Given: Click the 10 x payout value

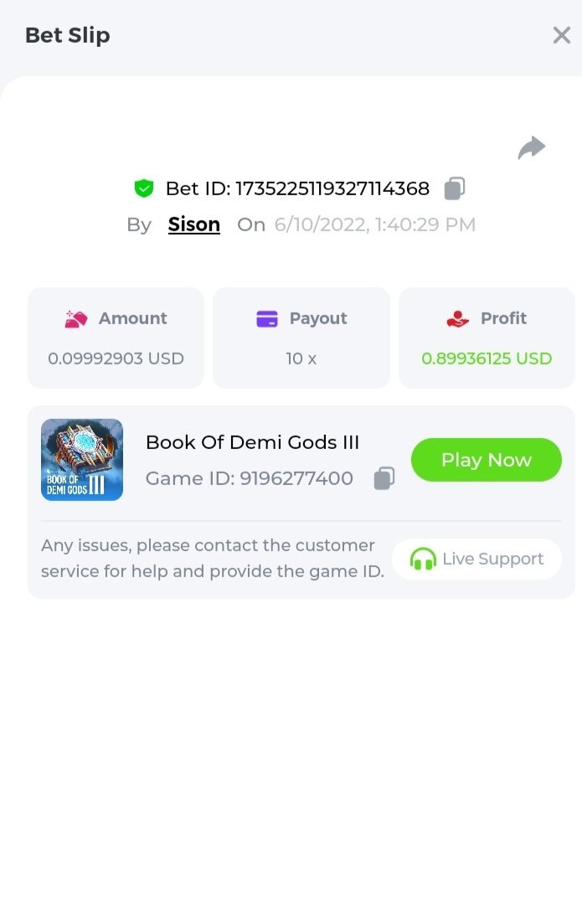Looking at the screenshot, I should click(301, 359).
